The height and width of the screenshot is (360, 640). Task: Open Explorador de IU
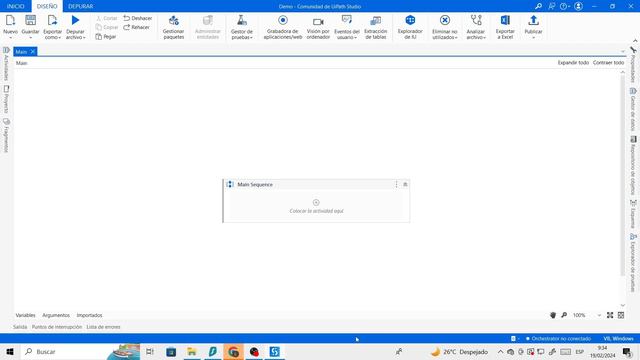point(410,27)
